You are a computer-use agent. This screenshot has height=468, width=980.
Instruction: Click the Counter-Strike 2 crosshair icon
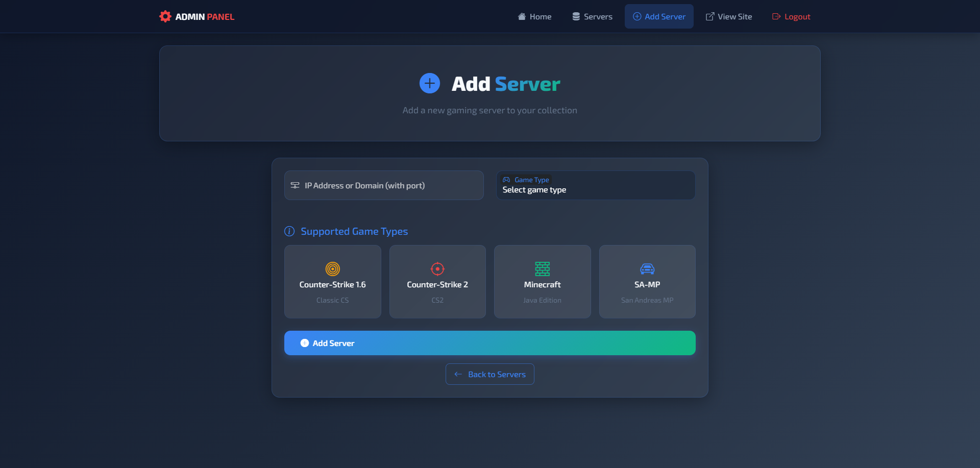point(437,268)
